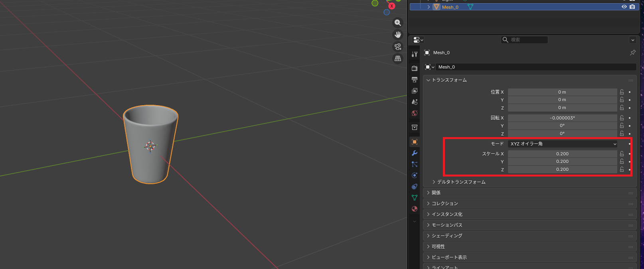Click animate dot for Scale X
This screenshot has height=269, width=644.
pyautogui.click(x=630, y=154)
